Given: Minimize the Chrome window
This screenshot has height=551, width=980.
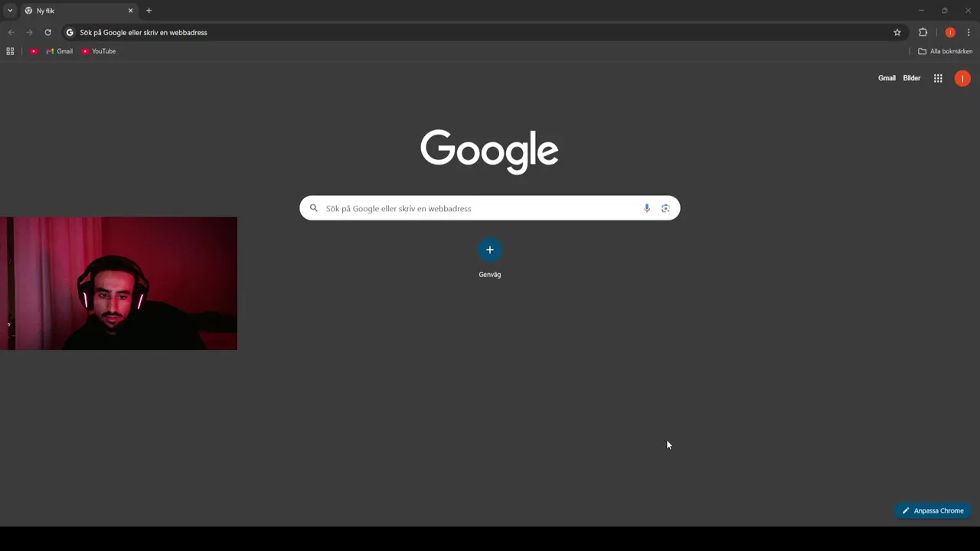Looking at the screenshot, I should pos(921,11).
